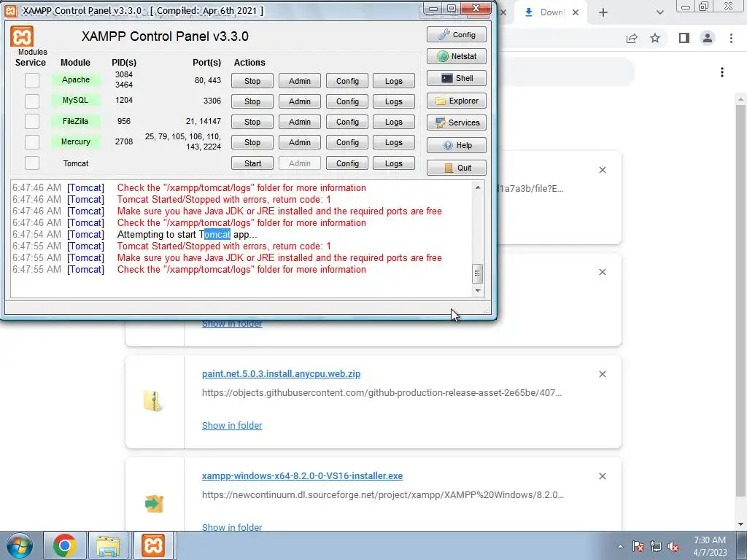747x560 pixels.
Task: Toggle the MySQL service checkbox
Action: (x=32, y=101)
